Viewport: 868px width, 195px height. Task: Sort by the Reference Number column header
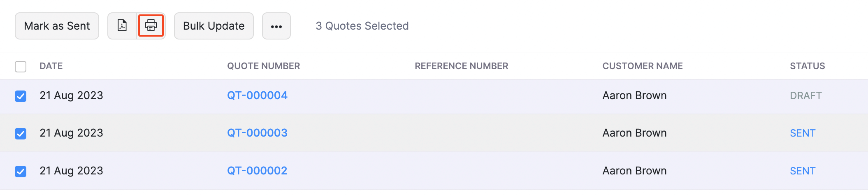(x=461, y=66)
